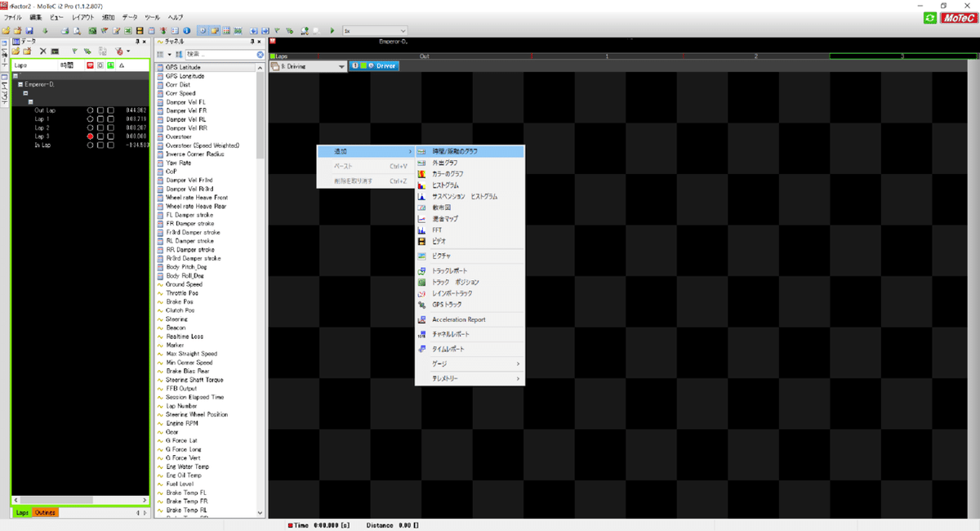The image size is (980, 531).
Task: Click the open folder icon in the data panel toolbar
Action: [x=16, y=51]
